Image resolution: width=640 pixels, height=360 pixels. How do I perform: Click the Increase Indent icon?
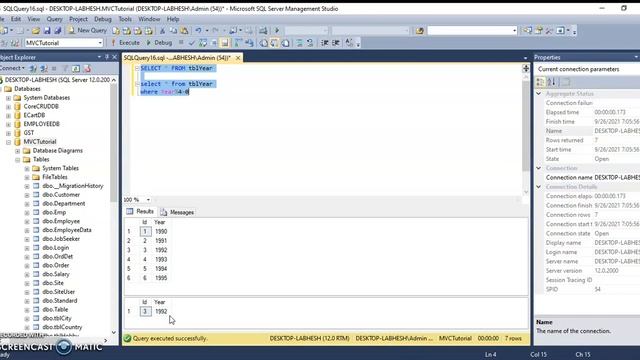336,42
